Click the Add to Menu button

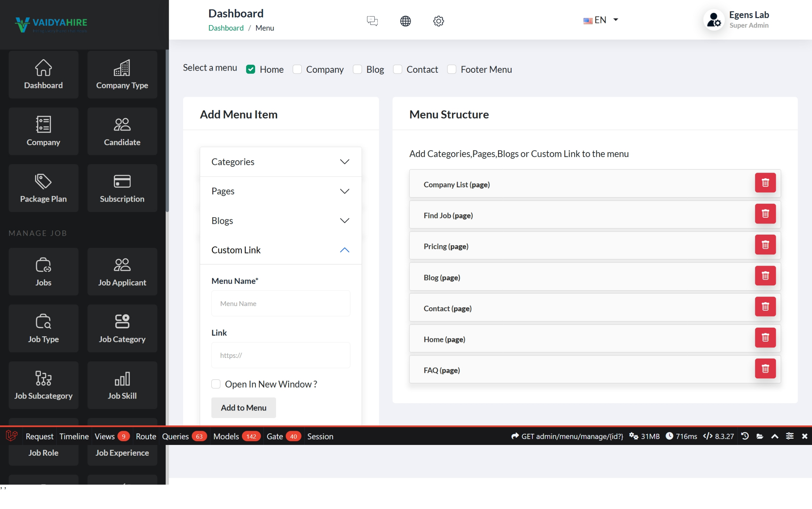point(243,408)
